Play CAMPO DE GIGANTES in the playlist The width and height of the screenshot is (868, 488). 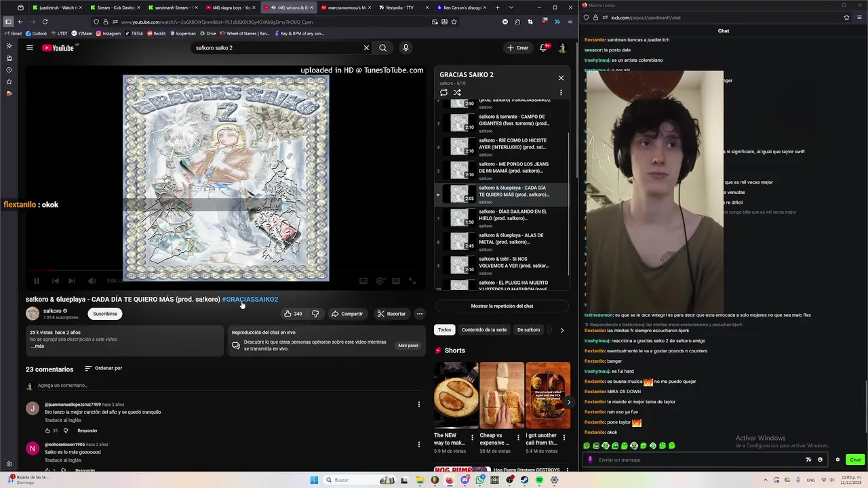pyautogui.click(x=502, y=123)
